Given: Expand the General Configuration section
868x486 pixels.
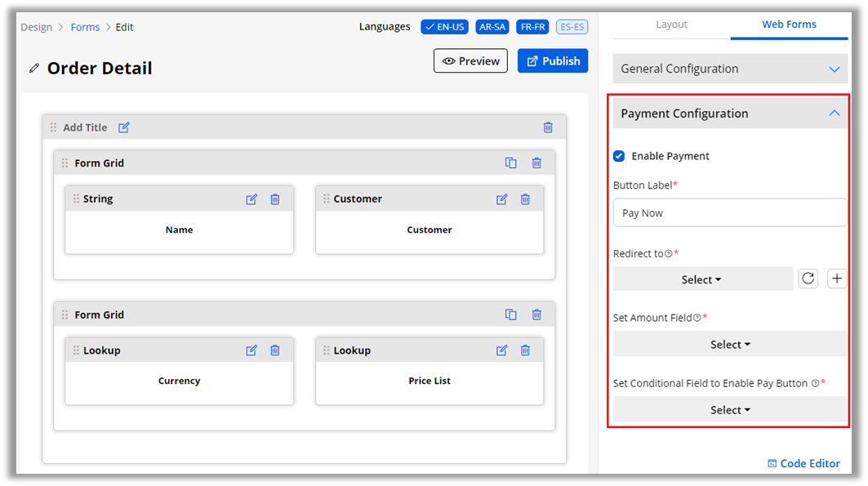Looking at the screenshot, I should (730, 69).
